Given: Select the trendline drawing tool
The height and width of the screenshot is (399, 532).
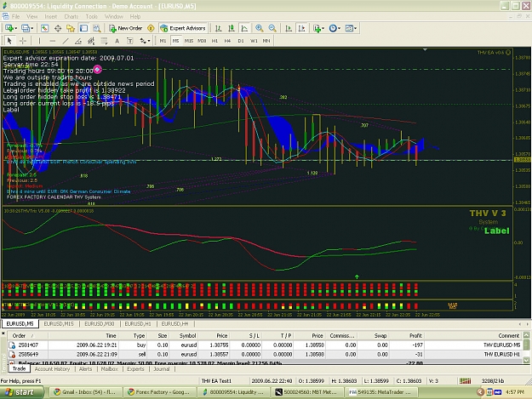Looking at the screenshot, I should point(66,41).
